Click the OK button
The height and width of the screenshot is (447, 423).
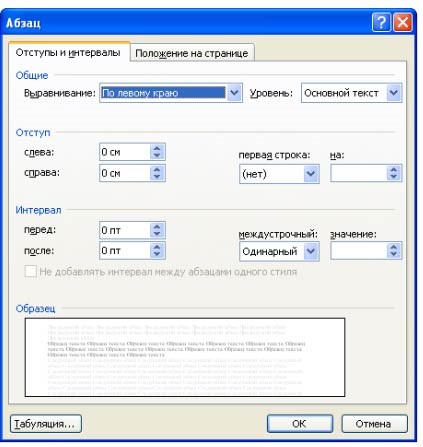click(300, 423)
